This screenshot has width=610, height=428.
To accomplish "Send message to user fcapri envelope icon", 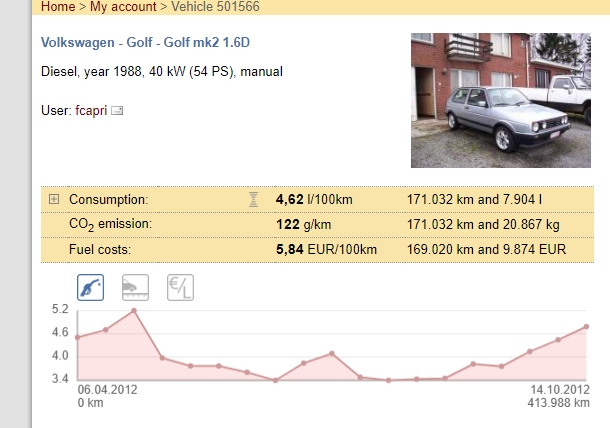I will click(x=117, y=111).
